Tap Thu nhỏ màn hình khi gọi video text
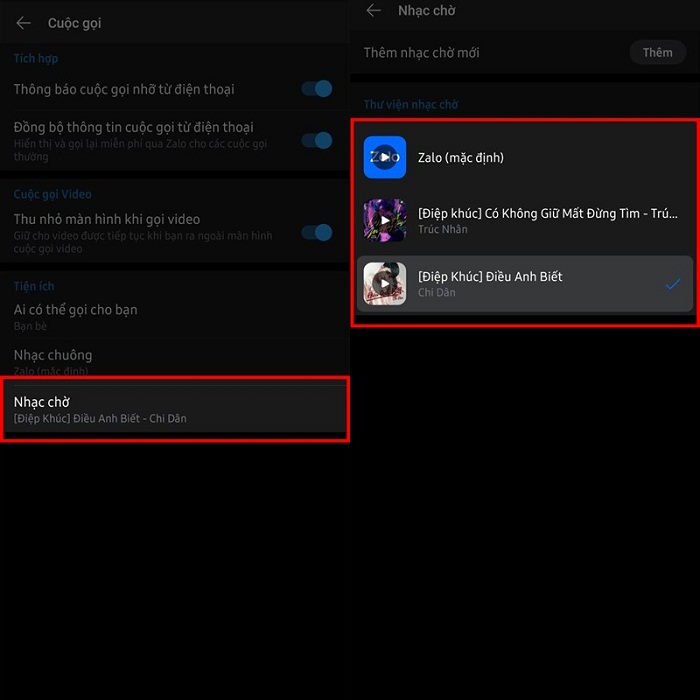The image size is (700, 700). tap(107, 219)
